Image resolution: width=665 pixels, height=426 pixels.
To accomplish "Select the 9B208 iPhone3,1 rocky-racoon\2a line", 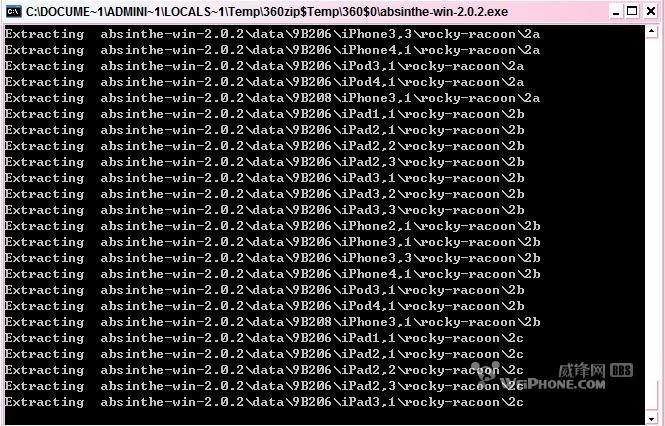I will coord(272,98).
